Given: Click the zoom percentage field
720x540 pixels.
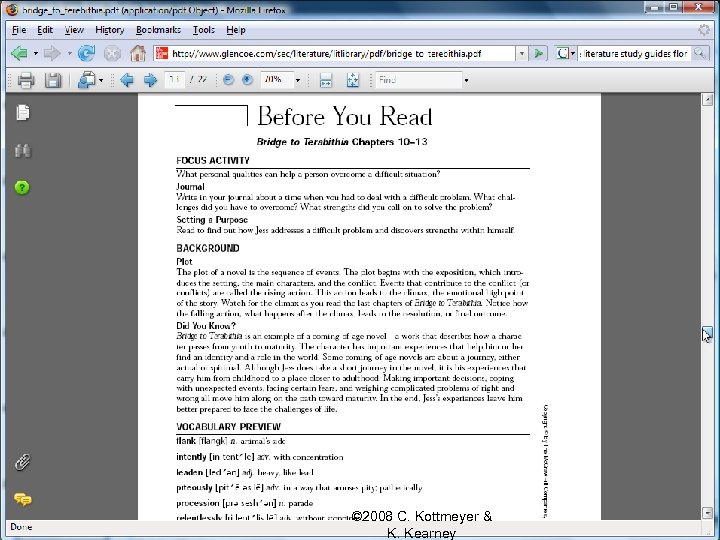Looking at the screenshot, I should click(276, 80).
